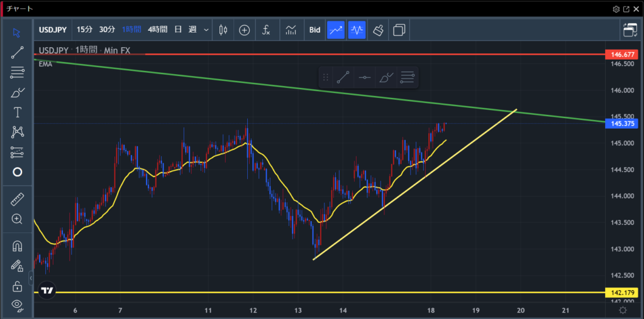Open the fx indicators menu
644x319 pixels.
[266, 30]
